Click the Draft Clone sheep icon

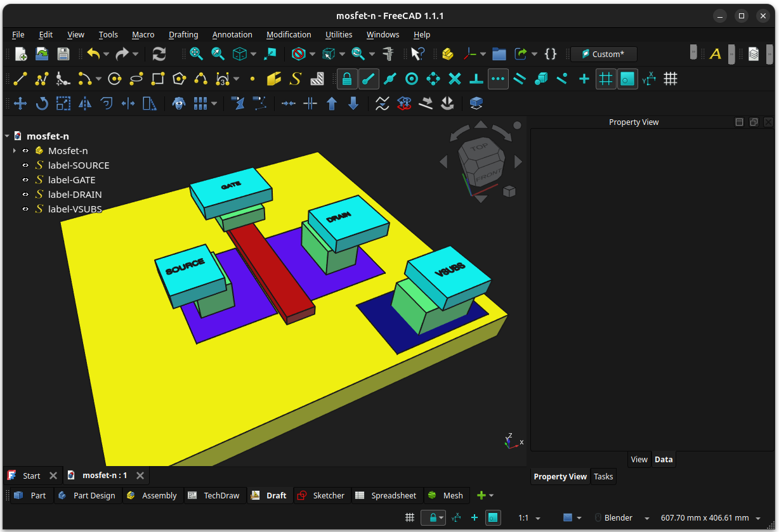179,103
